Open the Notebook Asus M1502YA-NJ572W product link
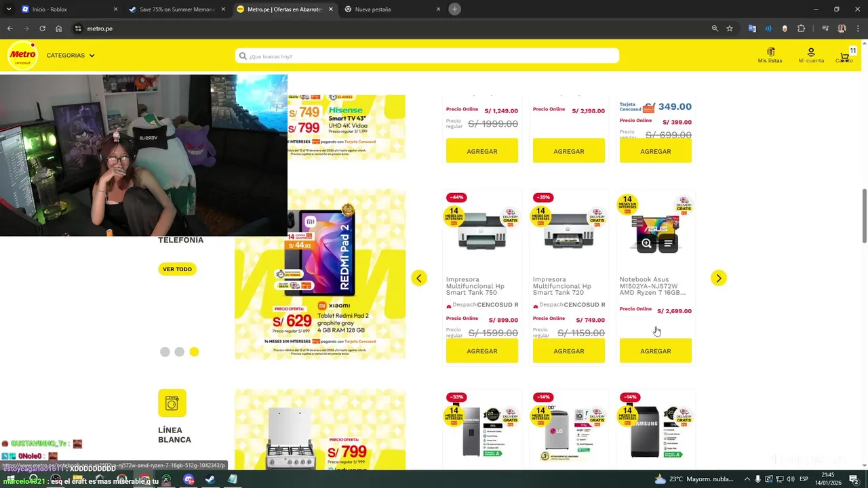The width and height of the screenshot is (868, 488). click(x=652, y=286)
